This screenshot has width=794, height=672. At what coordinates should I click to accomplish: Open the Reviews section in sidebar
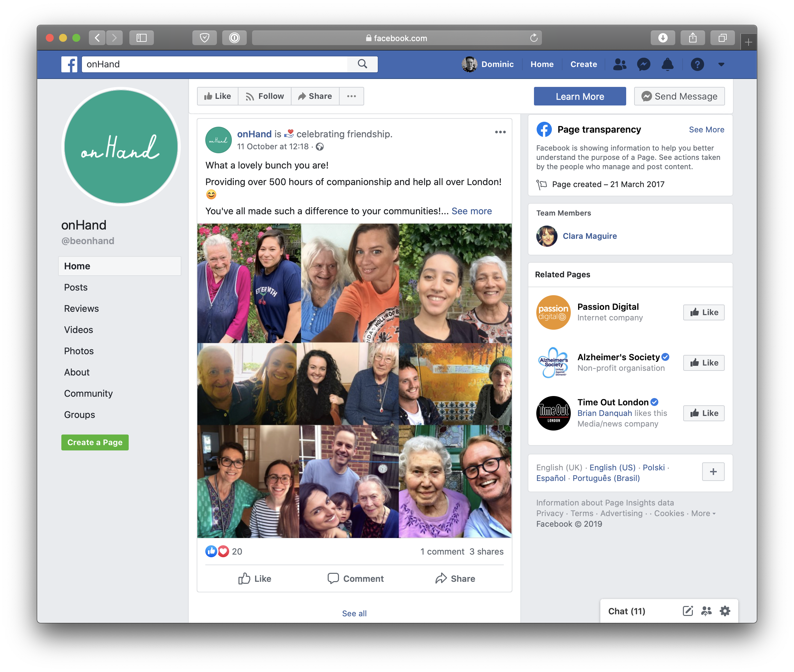(x=81, y=308)
